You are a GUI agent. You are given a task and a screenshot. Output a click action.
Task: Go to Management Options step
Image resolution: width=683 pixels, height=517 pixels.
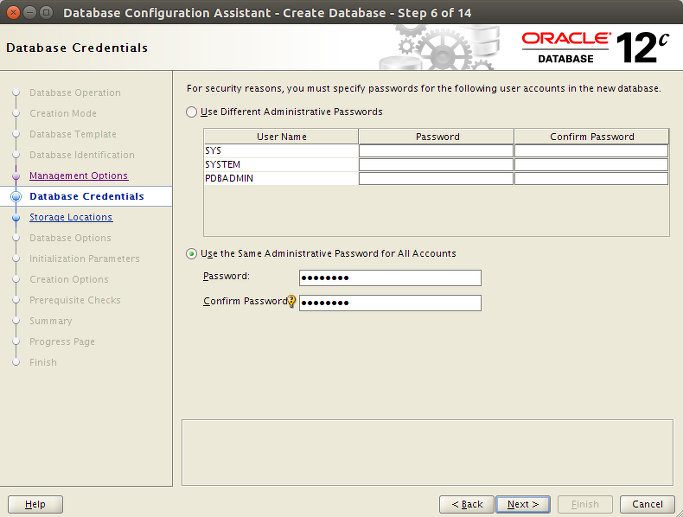[79, 176]
